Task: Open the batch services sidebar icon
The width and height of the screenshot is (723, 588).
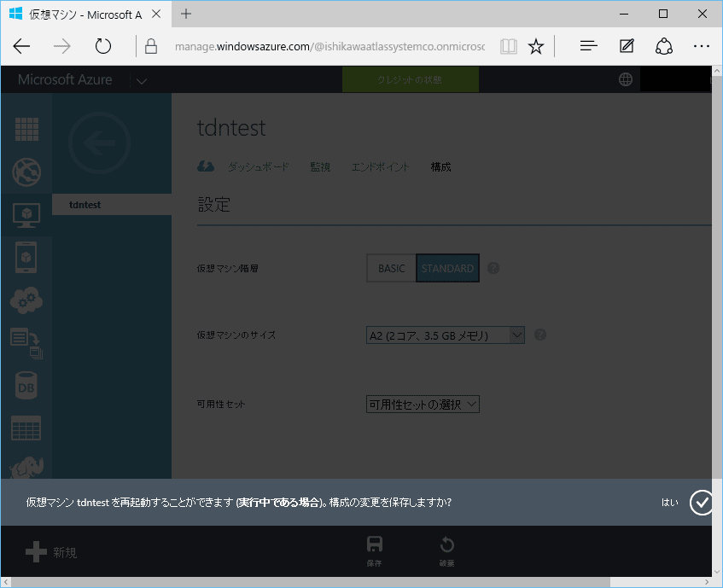Action: [26, 343]
